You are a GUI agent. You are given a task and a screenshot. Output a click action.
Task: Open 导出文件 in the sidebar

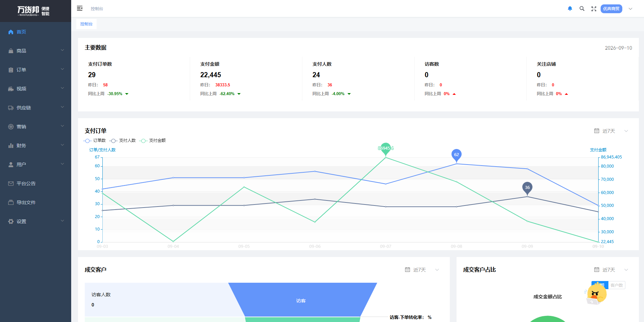point(36,202)
